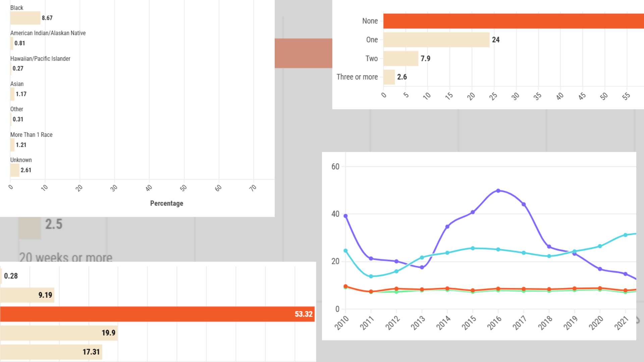The width and height of the screenshot is (644, 362).
Task: Click the 'Three or more' bar
Action: 389,77
